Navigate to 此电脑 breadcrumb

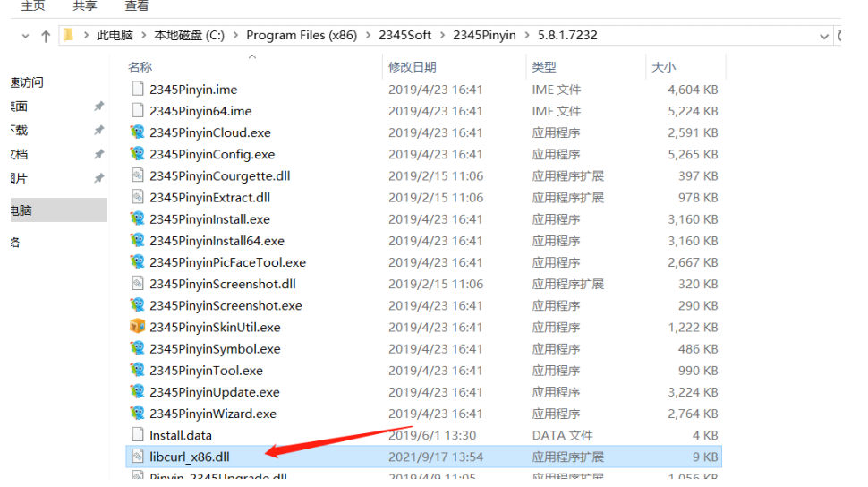pyautogui.click(x=115, y=36)
